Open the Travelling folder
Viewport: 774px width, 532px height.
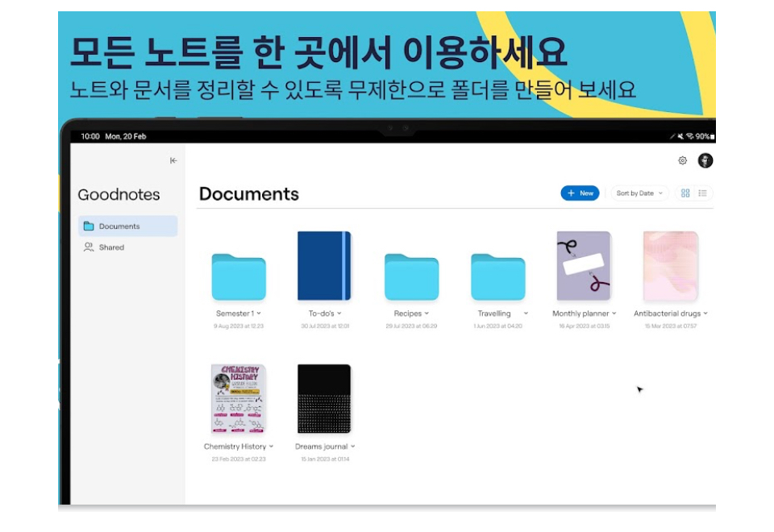(x=497, y=276)
